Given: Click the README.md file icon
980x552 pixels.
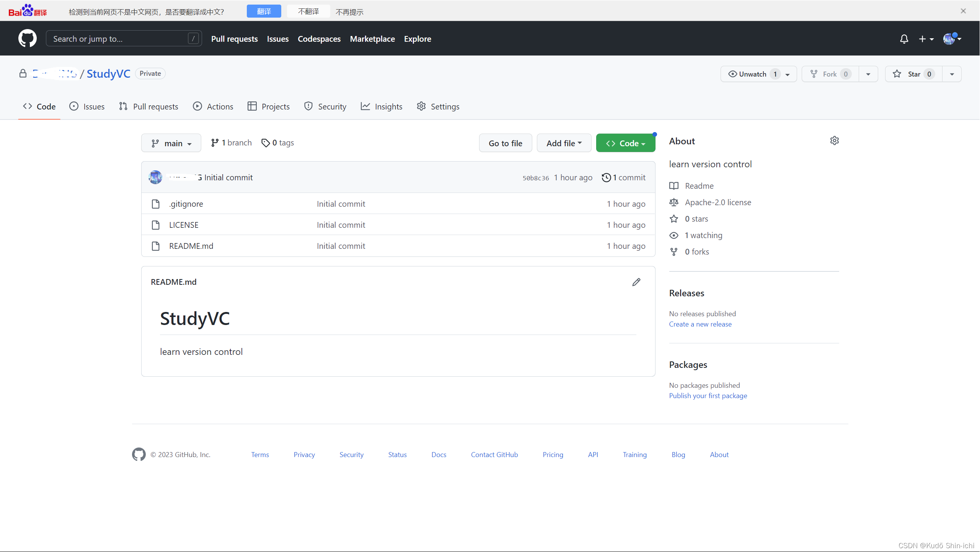Looking at the screenshot, I should point(155,246).
